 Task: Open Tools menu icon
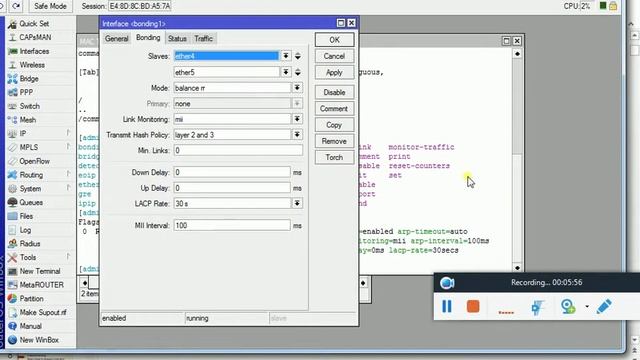pyautogui.click(x=13, y=257)
